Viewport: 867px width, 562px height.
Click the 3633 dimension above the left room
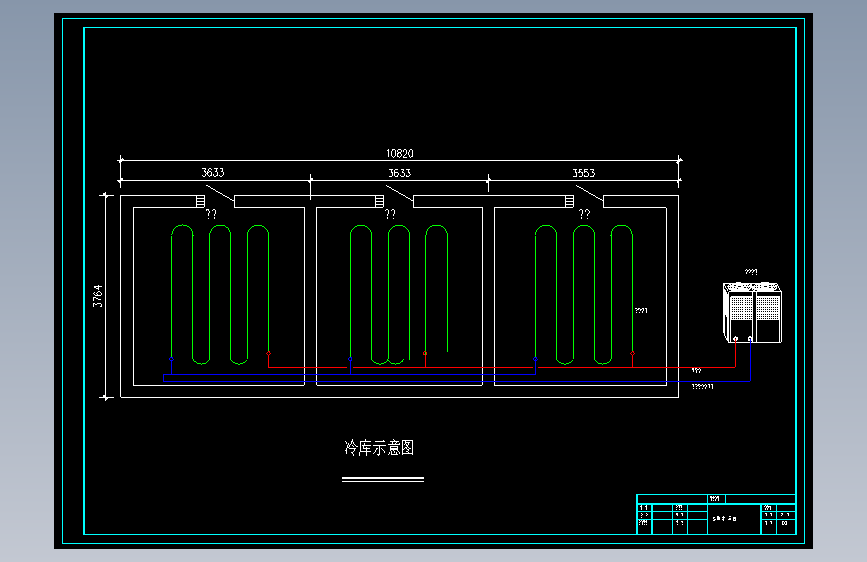tap(213, 173)
